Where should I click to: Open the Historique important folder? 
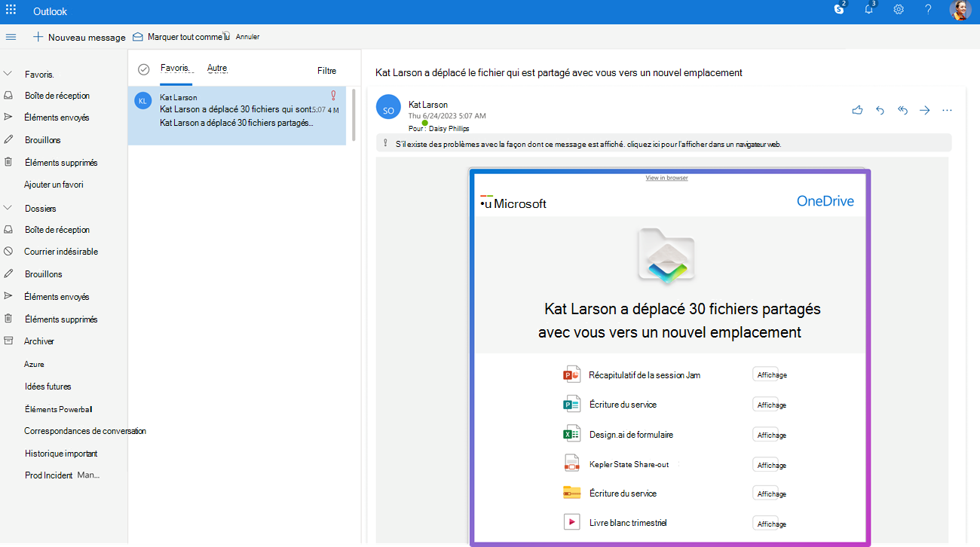[61, 454]
